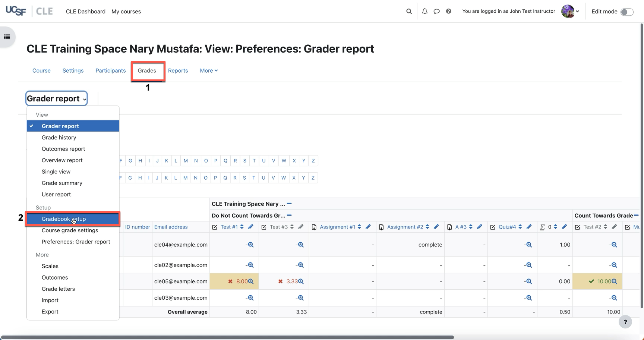Edit Test #1 column with pencil icon
This screenshot has width=644, height=340.
click(x=251, y=227)
